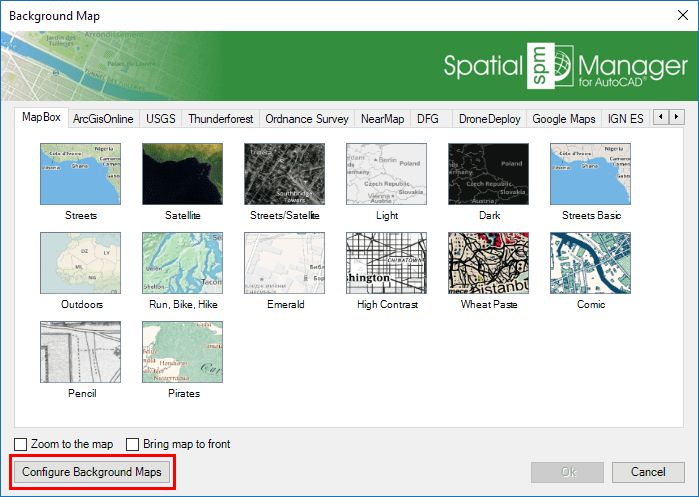Pick the Comic map thumbnail

point(590,263)
